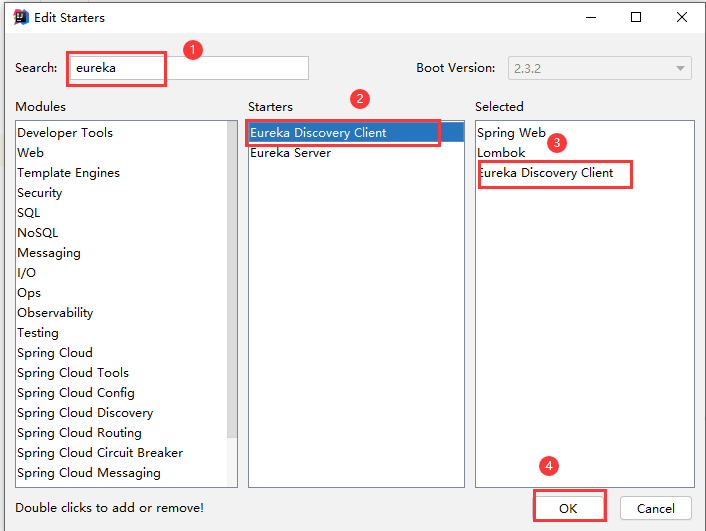
Task: Select Eureka Discovery Client in Starters list
Action: click(x=356, y=133)
